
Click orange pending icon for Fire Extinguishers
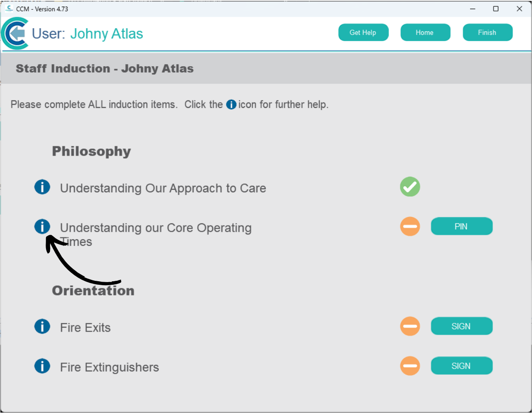pos(410,366)
